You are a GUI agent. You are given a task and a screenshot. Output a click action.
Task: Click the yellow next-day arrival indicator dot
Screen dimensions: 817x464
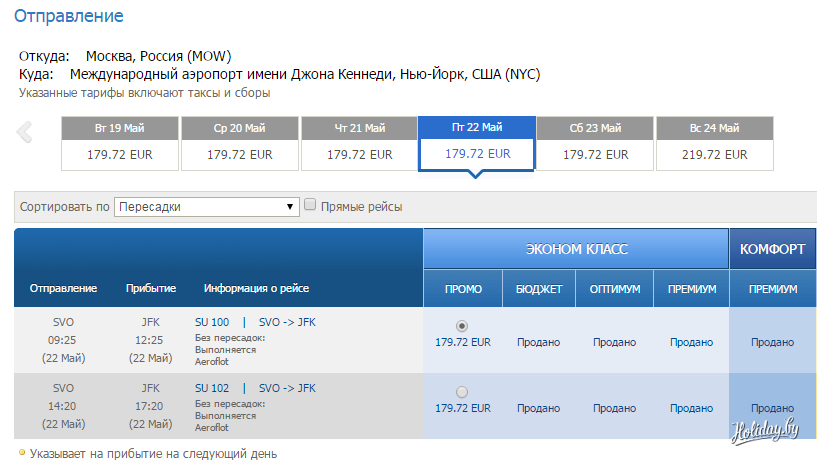pyautogui.click(x=22, y=452)
